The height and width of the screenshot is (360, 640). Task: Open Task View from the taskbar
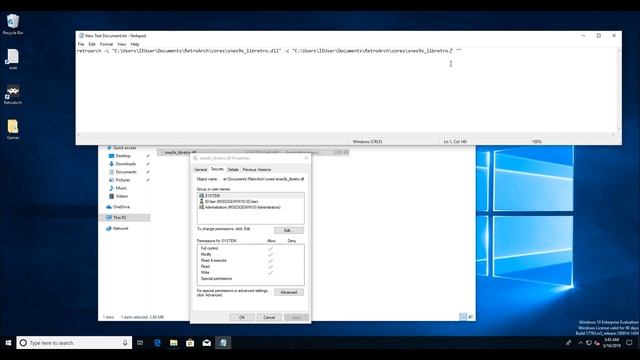coord(140,343)
